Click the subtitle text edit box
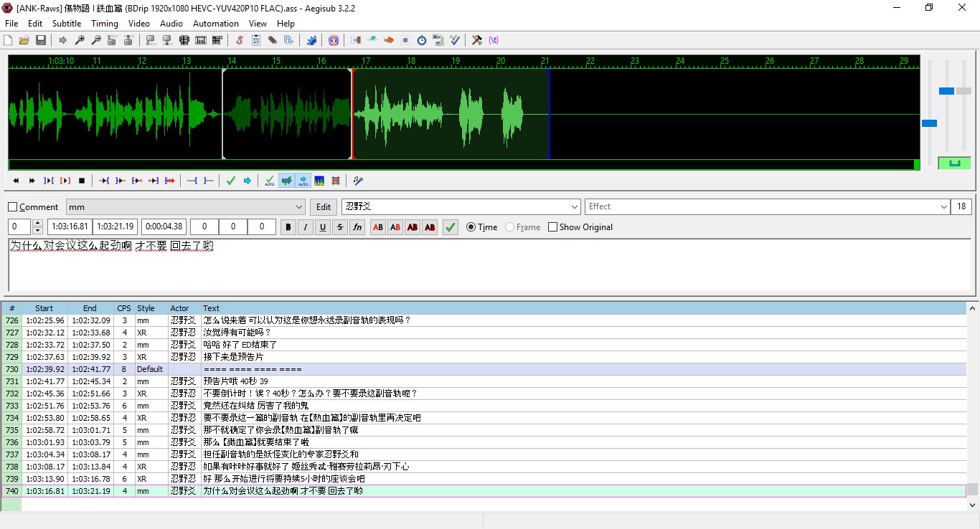 point(489,265)
